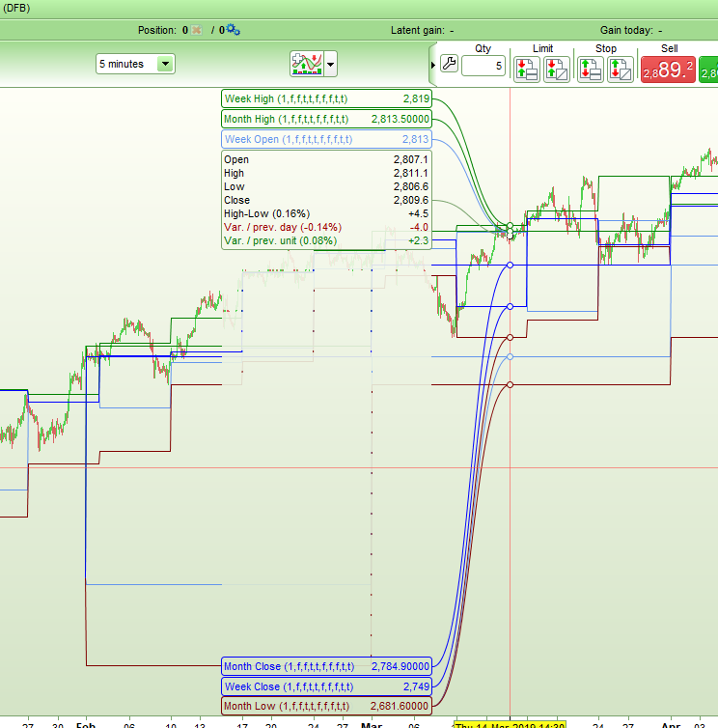Select the Week High indicator label
The width and height of the screenshot is (718, 728).
point(327,98)
